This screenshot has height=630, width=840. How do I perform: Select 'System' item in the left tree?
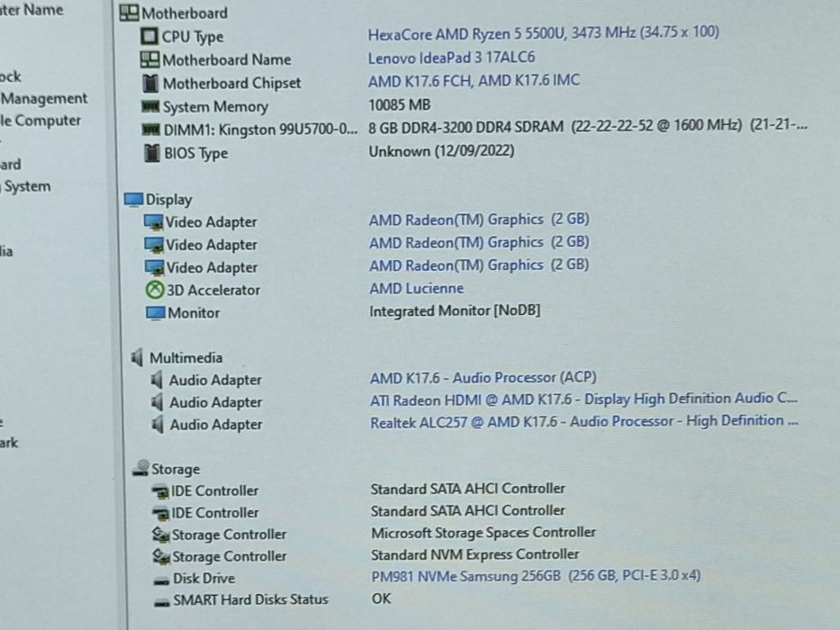tap(27, 186)
